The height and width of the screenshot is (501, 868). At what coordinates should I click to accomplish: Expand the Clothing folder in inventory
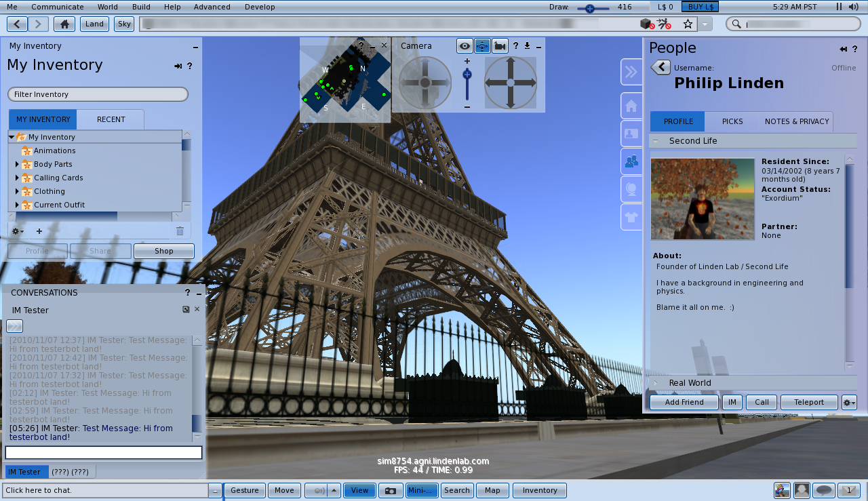tap(17, 191)
